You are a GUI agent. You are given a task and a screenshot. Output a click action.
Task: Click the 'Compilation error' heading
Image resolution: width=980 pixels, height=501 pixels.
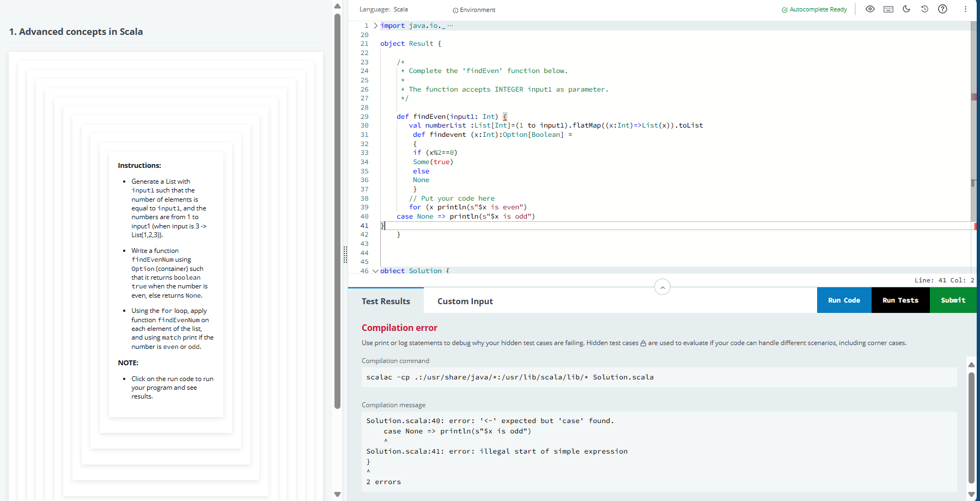click(399, 328)
